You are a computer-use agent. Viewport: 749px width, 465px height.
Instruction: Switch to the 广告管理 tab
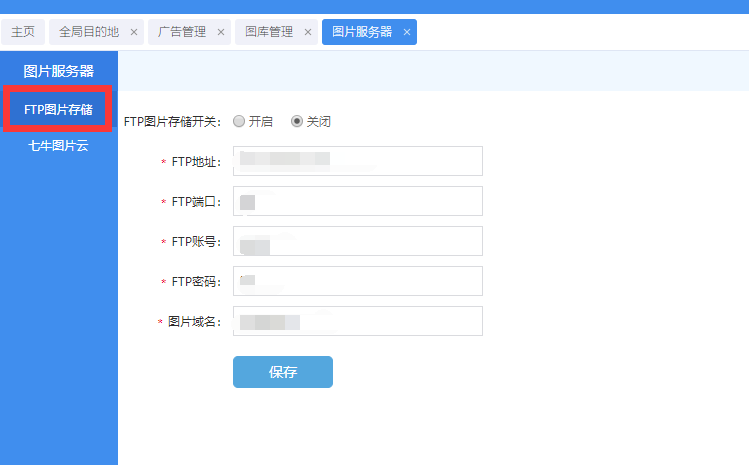pos(182,32)
